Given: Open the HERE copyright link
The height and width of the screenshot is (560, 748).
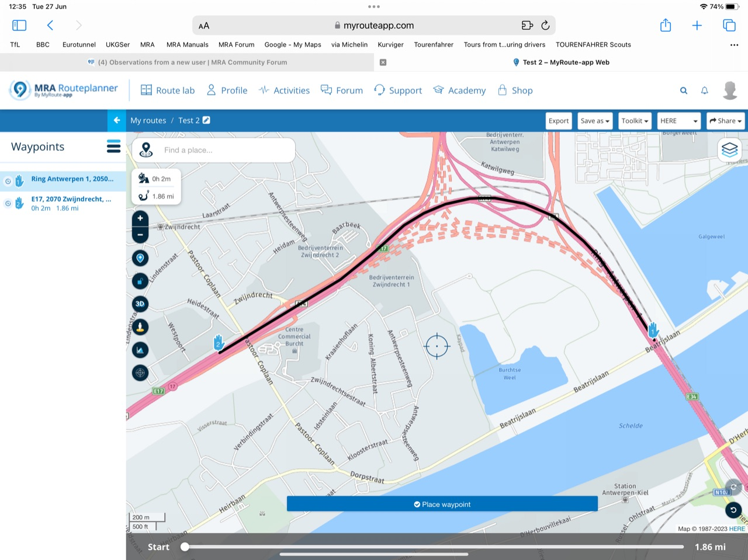Looking at the screenshot, I should pyautogui.click(x=737, y=528).
